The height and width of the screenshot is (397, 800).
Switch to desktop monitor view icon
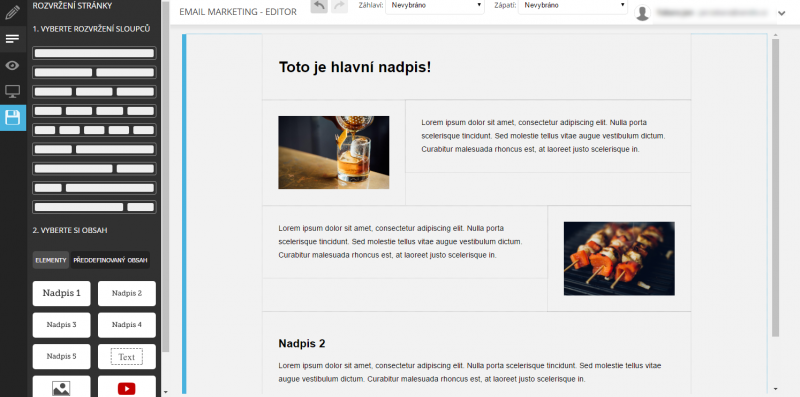12,91
